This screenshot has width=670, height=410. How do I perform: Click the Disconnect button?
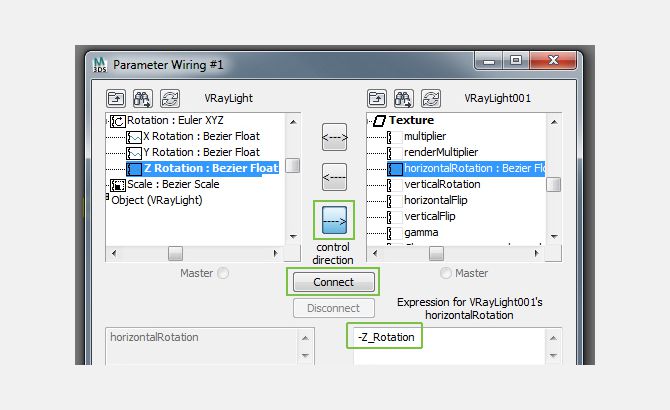point(334,308)
